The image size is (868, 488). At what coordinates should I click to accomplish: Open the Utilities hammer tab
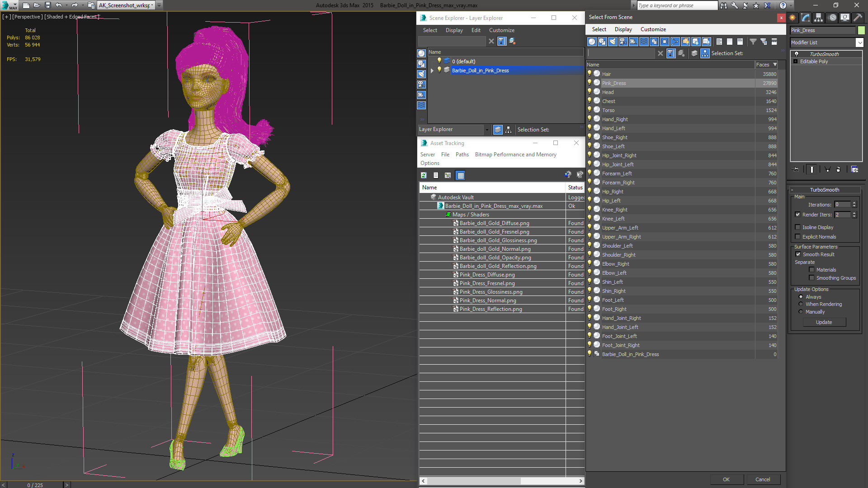(858, 18)
